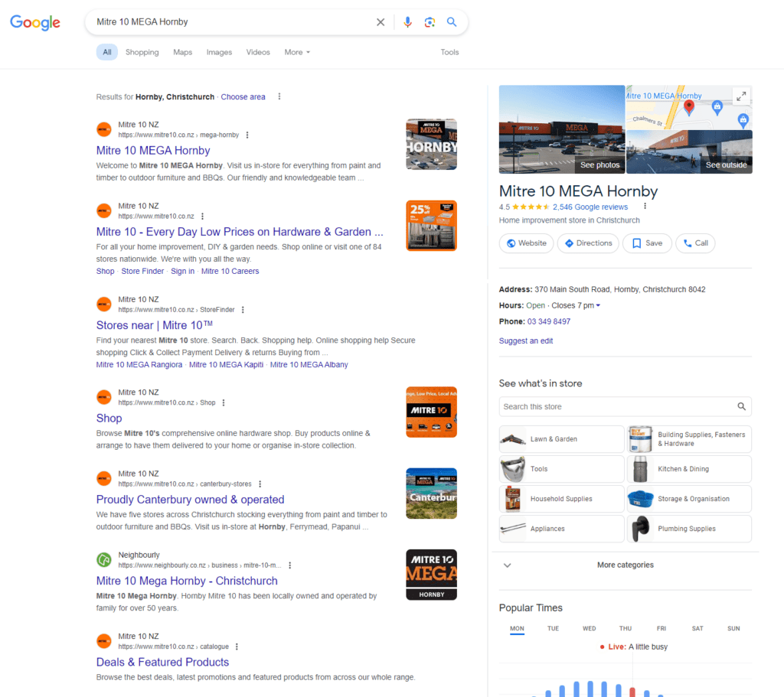Open the Kitchen & Dining category

(x=690, y=469)
